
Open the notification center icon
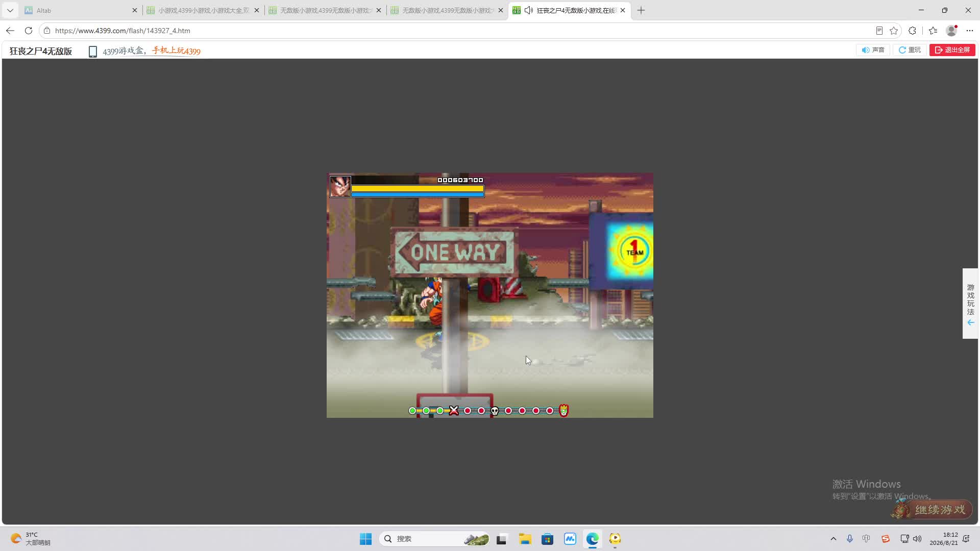[x=966, y=539]
